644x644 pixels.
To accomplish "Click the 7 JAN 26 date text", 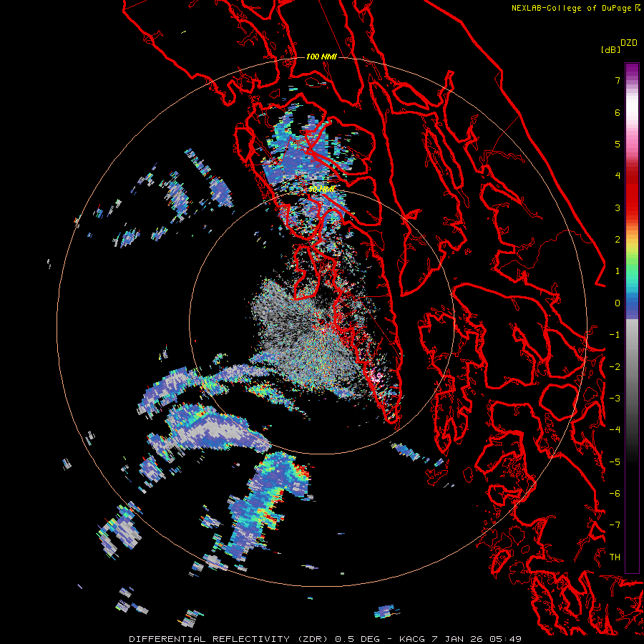I will click(x=456, y=639).
